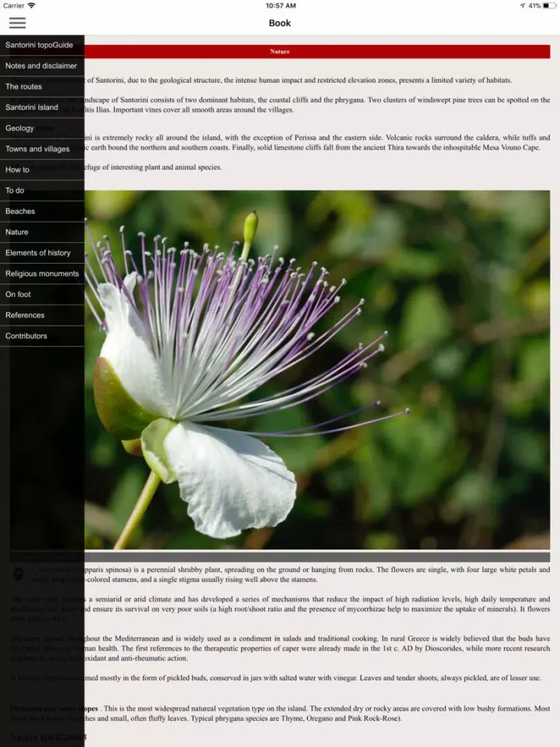Tap the Book title in the navigation bar
The height and width of the screenshot is (747, 560).
280,23
